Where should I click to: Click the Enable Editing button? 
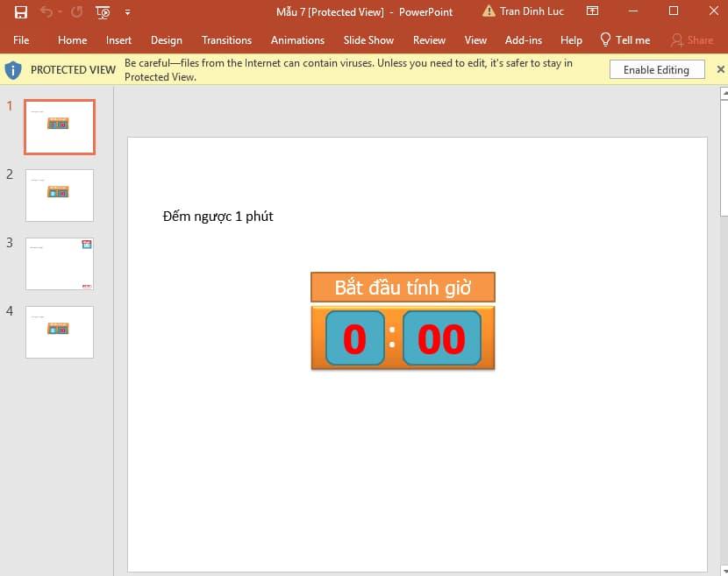point(656,68)
